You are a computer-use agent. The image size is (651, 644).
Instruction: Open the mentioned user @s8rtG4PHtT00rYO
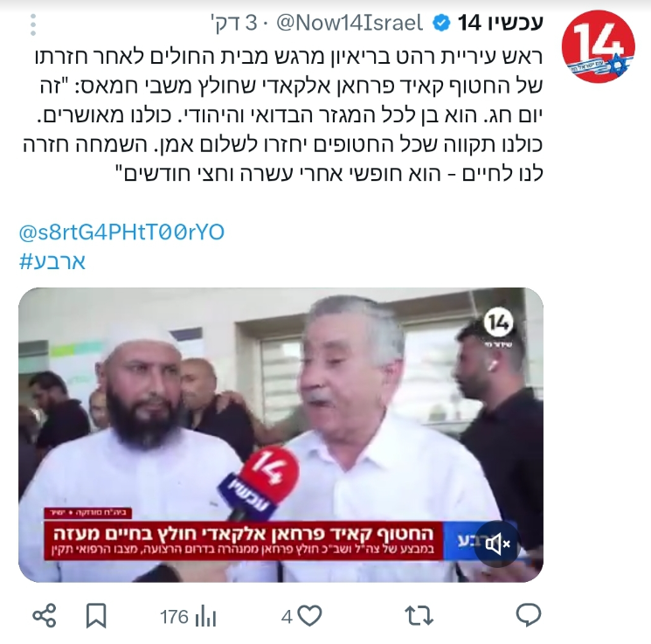click(x=121, y=232)
